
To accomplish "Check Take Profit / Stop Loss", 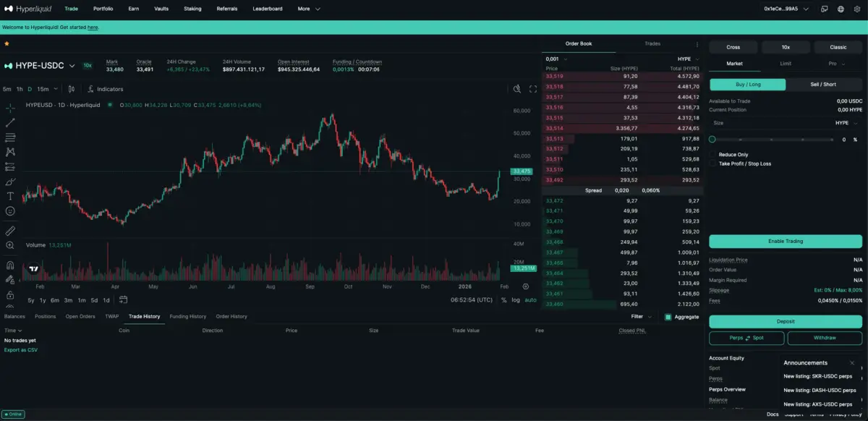I will (x=713, y=163).
